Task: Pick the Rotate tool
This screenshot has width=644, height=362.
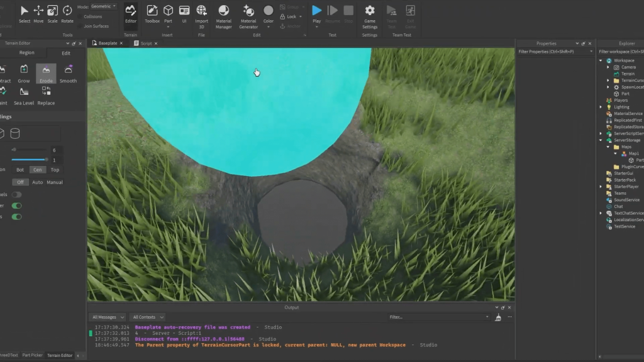Action: (x=67, y=14)
